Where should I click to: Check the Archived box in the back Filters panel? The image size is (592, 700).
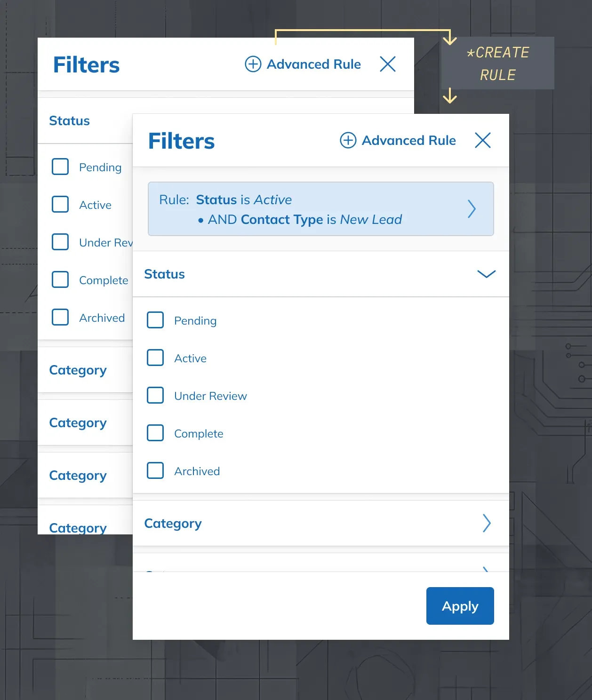click(60, 318)
